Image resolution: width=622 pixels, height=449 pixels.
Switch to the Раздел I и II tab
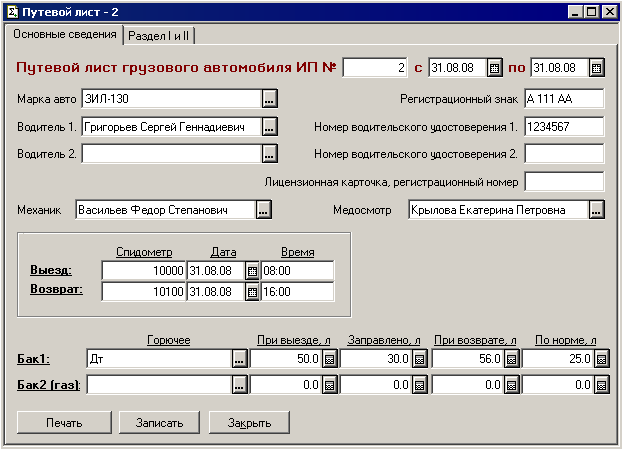(x=160, y=35)
